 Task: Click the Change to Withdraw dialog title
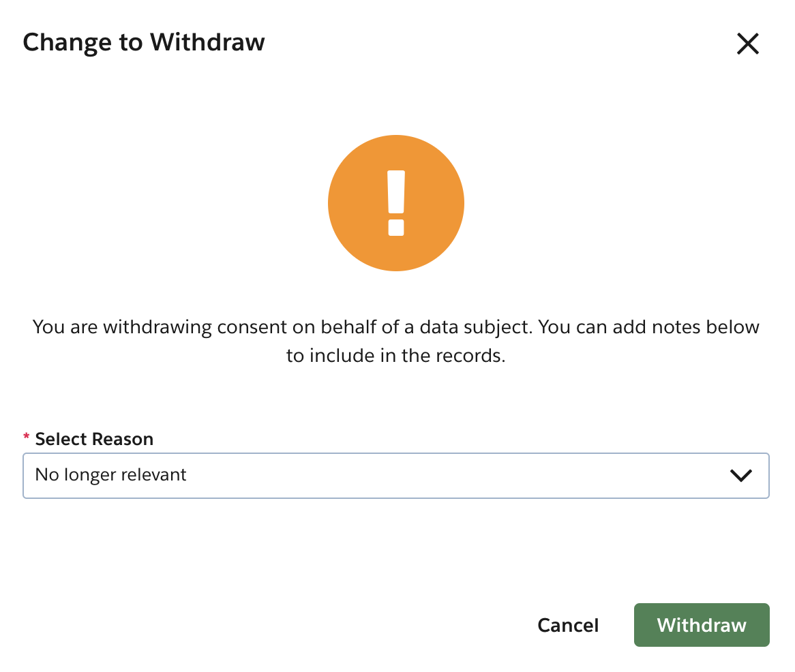pyautogui.click(x=144, y=42)
